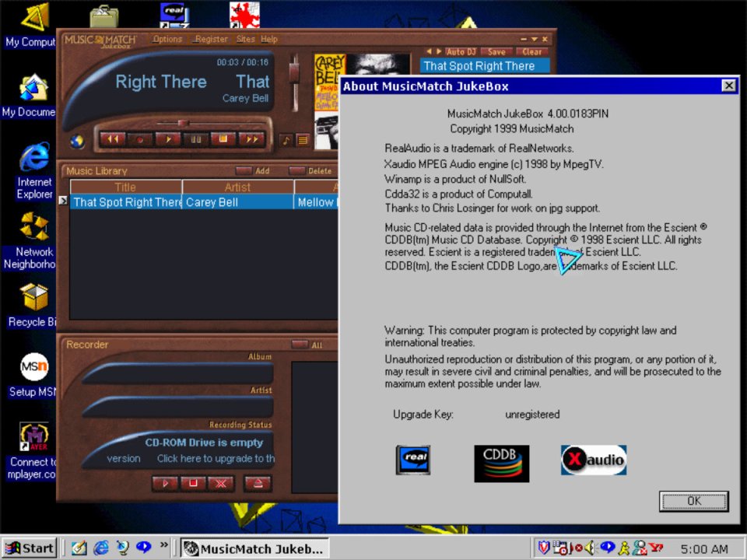
Task: Open the Options menu
Action: [x=167, y=39]
